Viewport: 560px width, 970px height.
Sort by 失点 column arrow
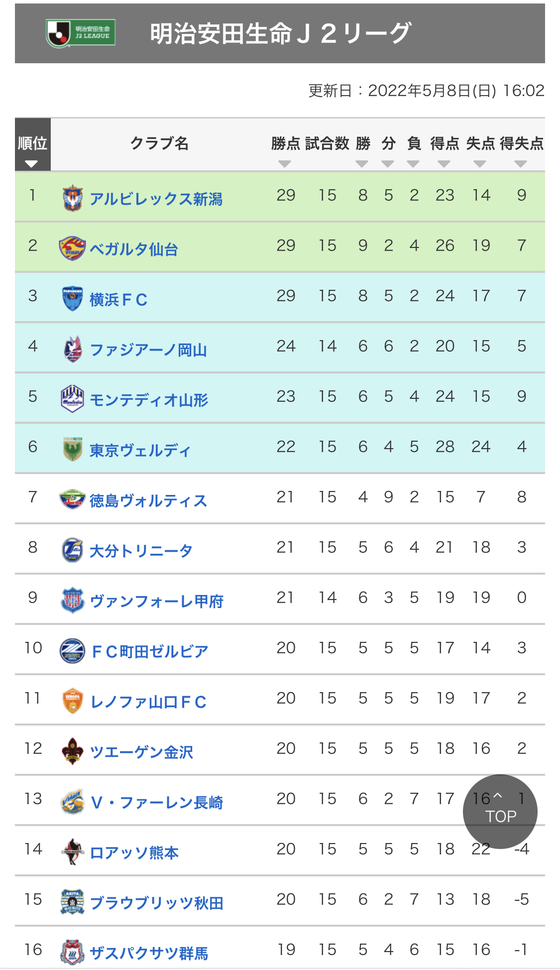point(480,164)
